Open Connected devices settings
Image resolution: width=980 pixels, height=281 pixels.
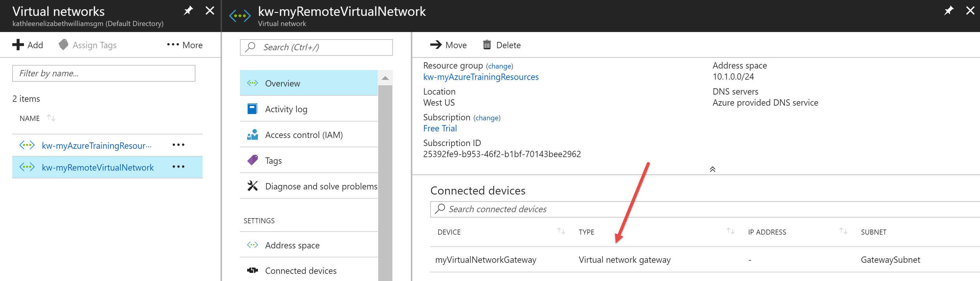click(x=309, y=270)
